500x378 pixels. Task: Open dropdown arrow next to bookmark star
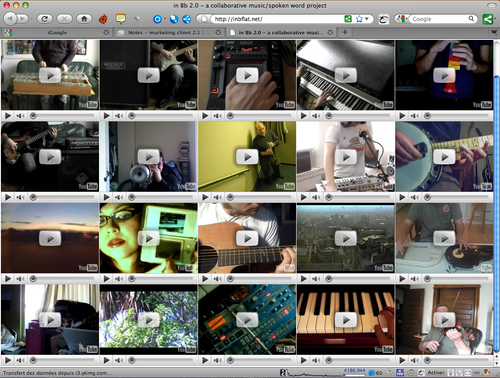(x=366, y=19)
